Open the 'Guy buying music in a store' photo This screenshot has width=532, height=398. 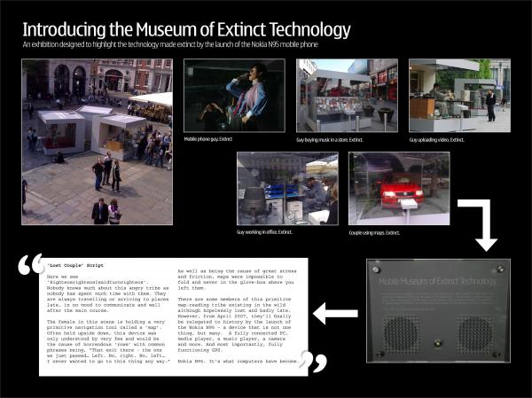pos(347,96)
